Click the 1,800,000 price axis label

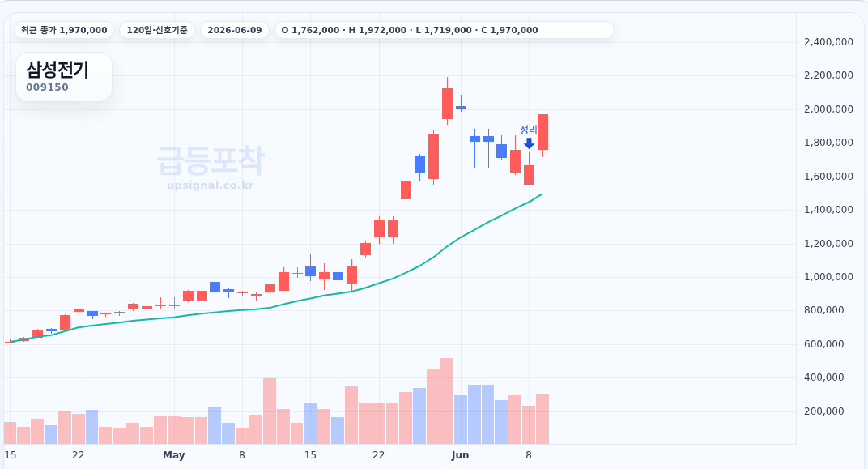(828, 143)
